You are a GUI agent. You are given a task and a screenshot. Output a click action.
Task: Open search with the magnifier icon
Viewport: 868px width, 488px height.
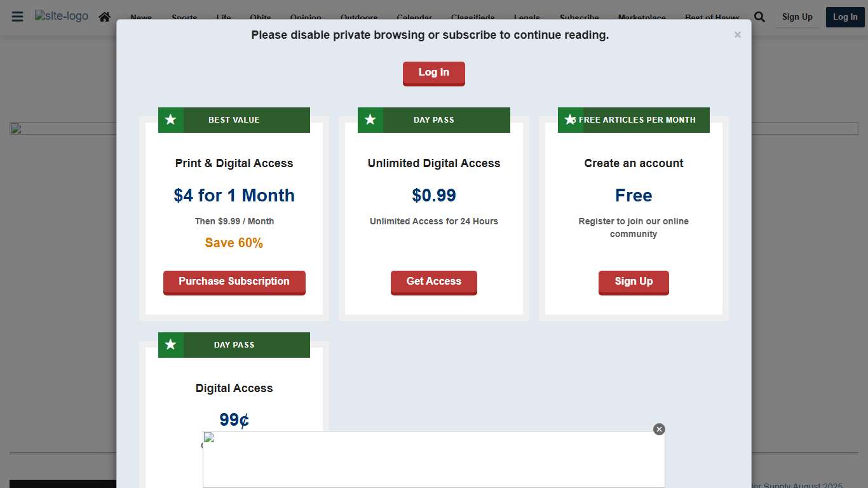(759, 17)
